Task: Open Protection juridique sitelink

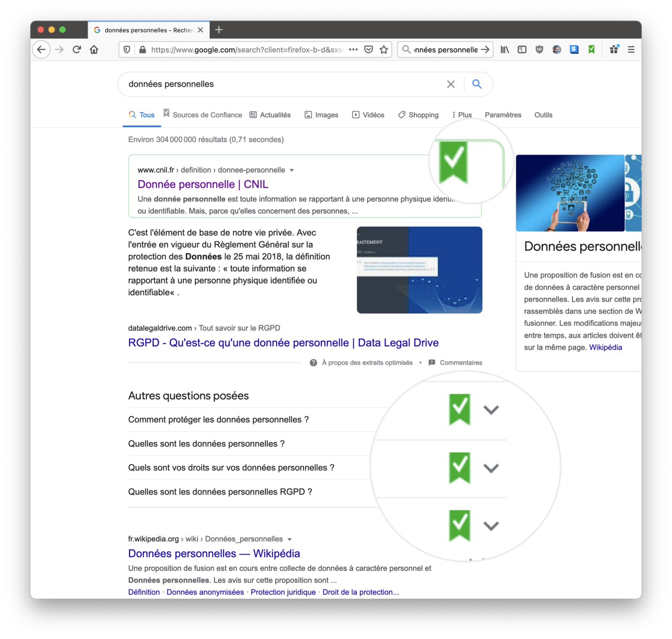Action: pyautogui.click(x=283, y=592)
